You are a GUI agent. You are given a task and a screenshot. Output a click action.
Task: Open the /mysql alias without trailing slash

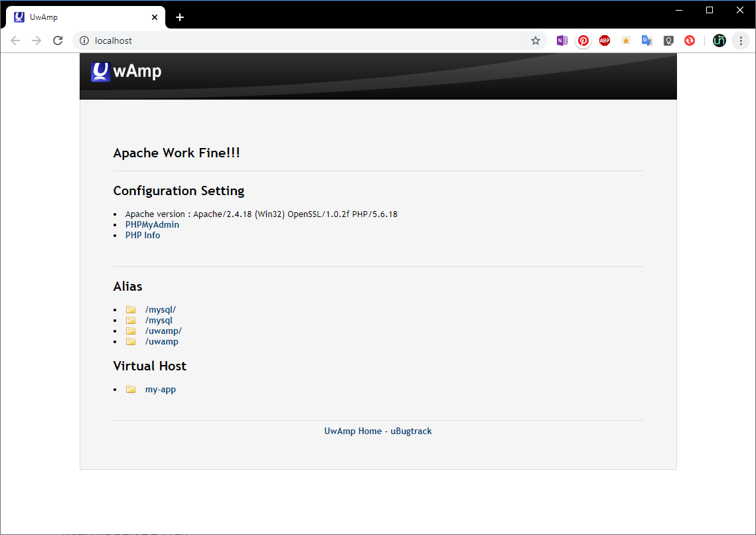pos(159,320)
